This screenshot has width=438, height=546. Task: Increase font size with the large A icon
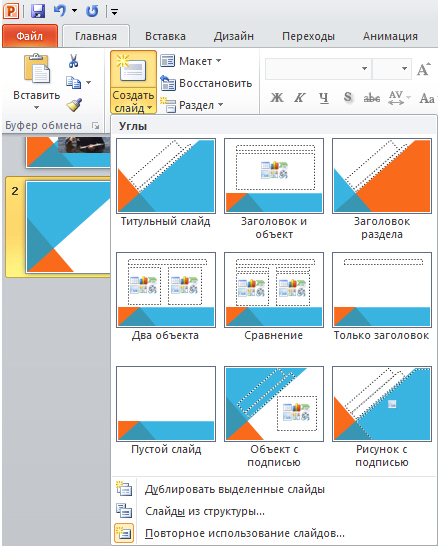[x=423, y=69]
